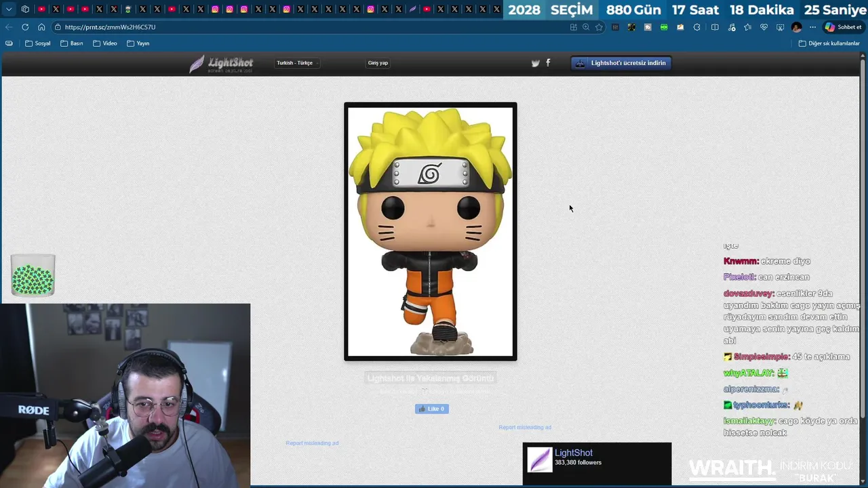Open the tab search dropdown arrow
This screenshot has width=868, height=488.
pyautogui.click(x=9, y=9)
